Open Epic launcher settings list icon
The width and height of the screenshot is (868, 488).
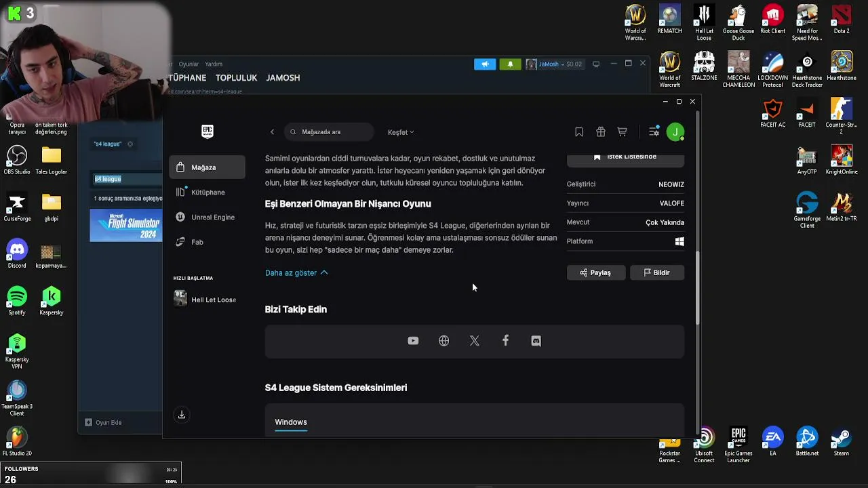pyautogui.click(x=654, y=132)
